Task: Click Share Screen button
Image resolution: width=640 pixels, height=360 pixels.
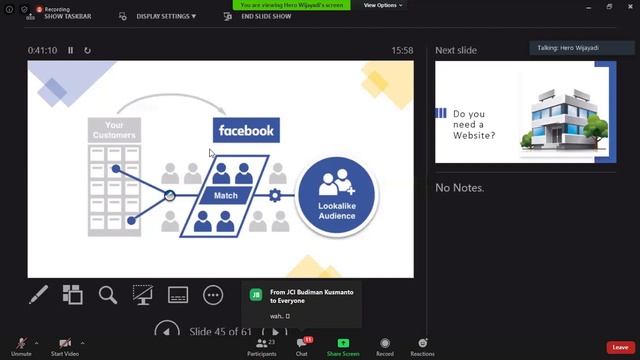Action: [343, 347]
